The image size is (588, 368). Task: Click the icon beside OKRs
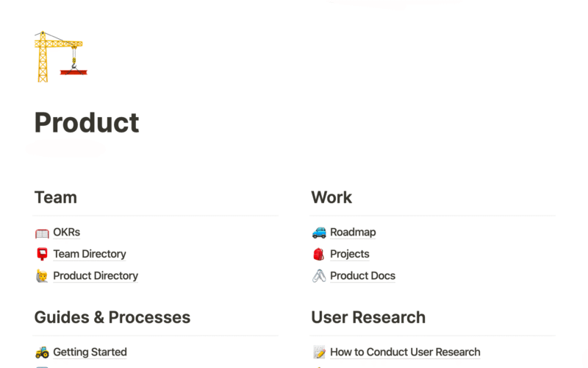pos(42,233)
